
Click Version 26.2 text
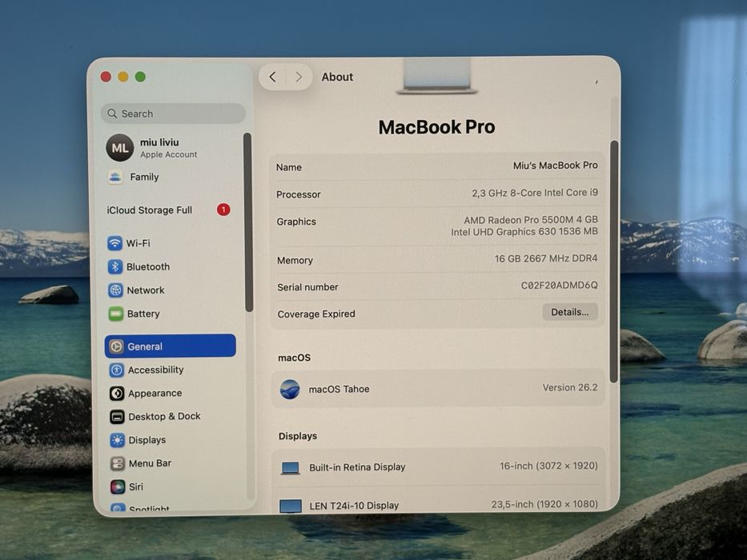[x=570, y=388]
